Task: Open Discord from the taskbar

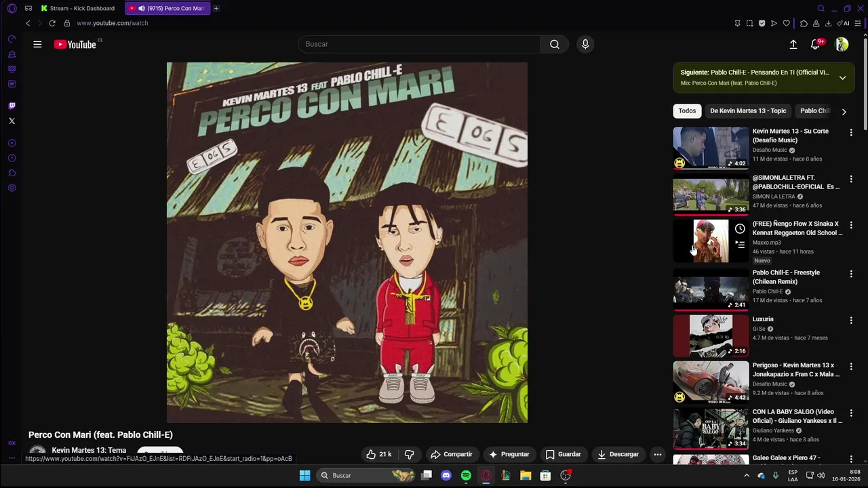Action: pos(446,475)
